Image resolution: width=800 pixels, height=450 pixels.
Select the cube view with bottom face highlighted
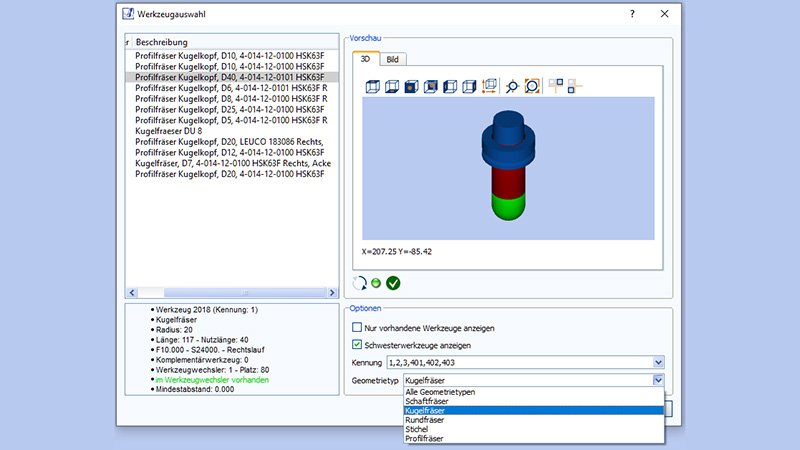392,86
